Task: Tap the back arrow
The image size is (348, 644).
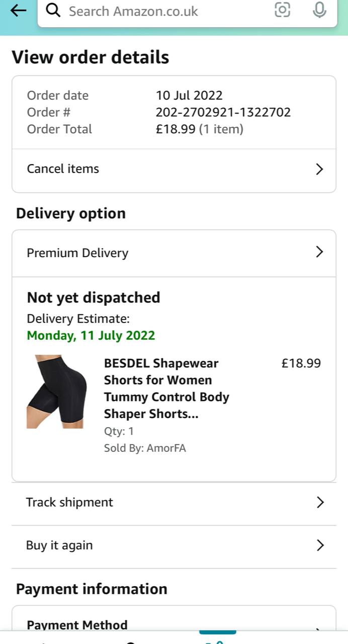Action: pos(18,11)
